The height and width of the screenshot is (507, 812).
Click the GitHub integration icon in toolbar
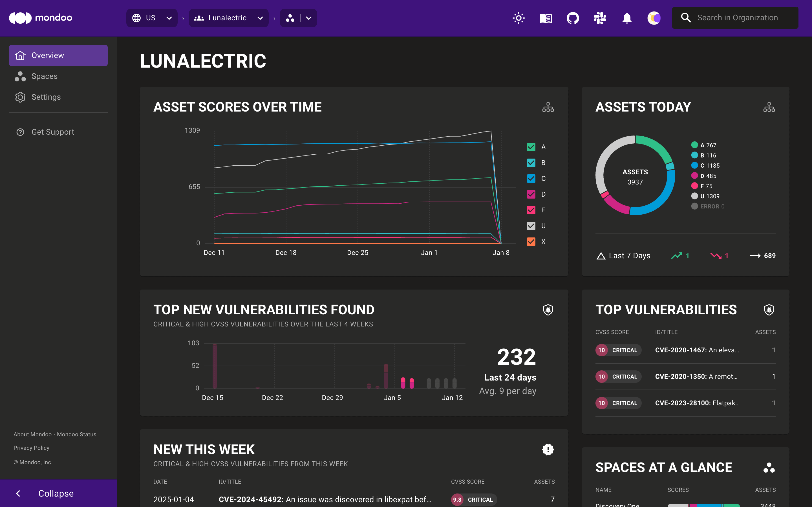572,17
